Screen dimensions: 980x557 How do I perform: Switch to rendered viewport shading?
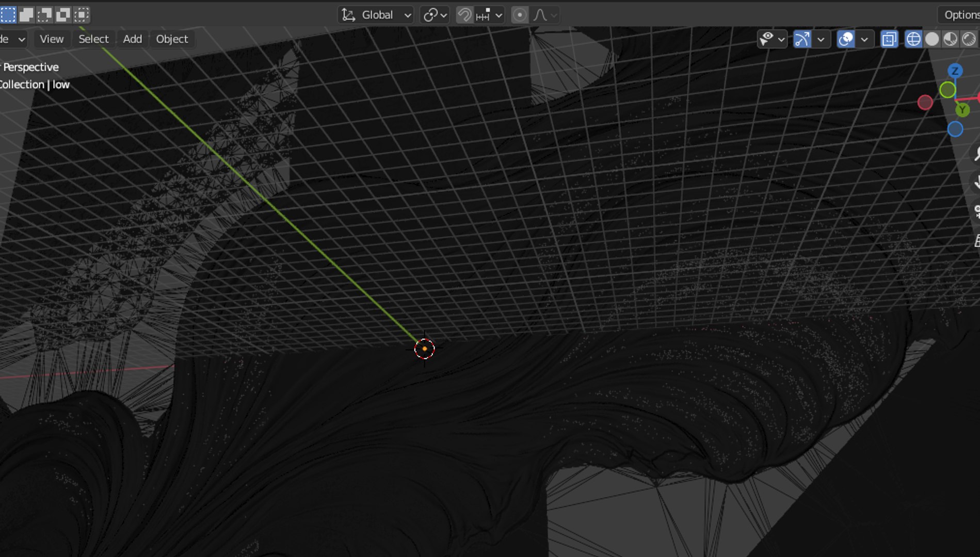pyautogui.click(x=969, y=39)
